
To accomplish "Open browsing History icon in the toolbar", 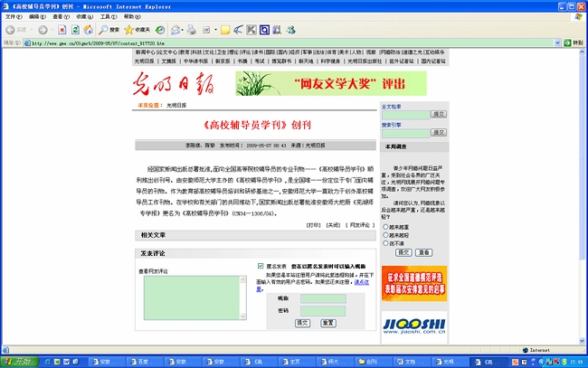I will 160,30.
